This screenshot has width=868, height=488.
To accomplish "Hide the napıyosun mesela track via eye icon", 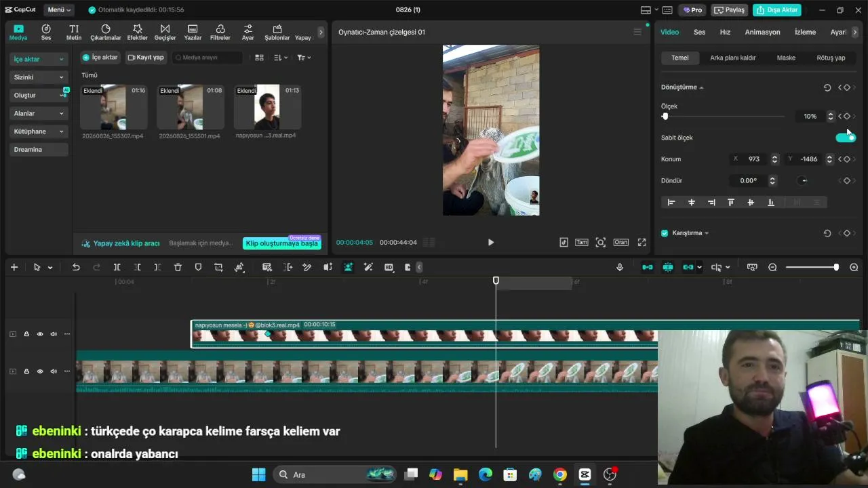I will click(x=40, y=334).
